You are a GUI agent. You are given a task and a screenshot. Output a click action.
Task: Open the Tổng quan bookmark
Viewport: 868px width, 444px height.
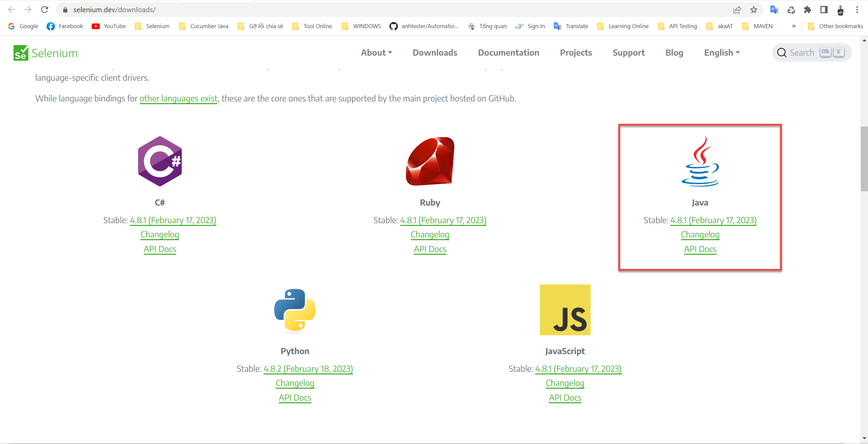pyautogui.click(x=487, y=26)
